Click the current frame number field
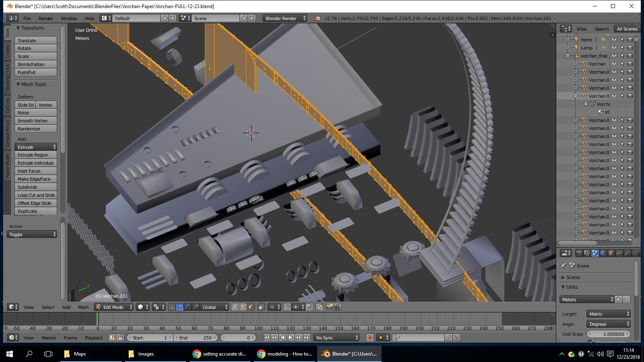Viewport: 644px width, 362px height. pos(237,337)
